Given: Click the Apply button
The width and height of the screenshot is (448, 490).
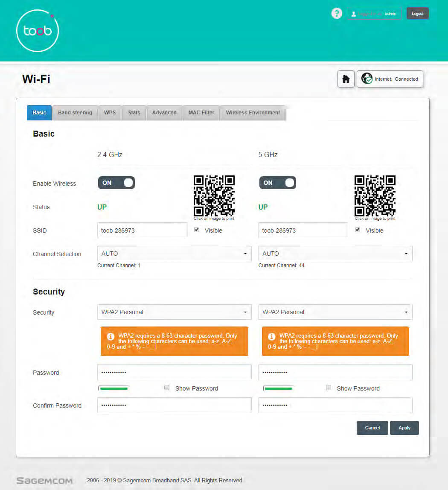Looking at the screenshot, I should tap(404, 428).
